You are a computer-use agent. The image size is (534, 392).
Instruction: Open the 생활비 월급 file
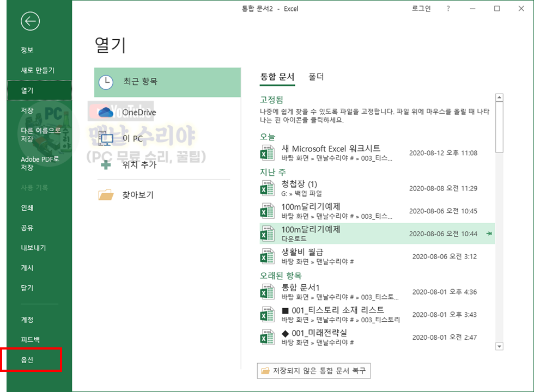pyautogui.click(x=377, y=256)
